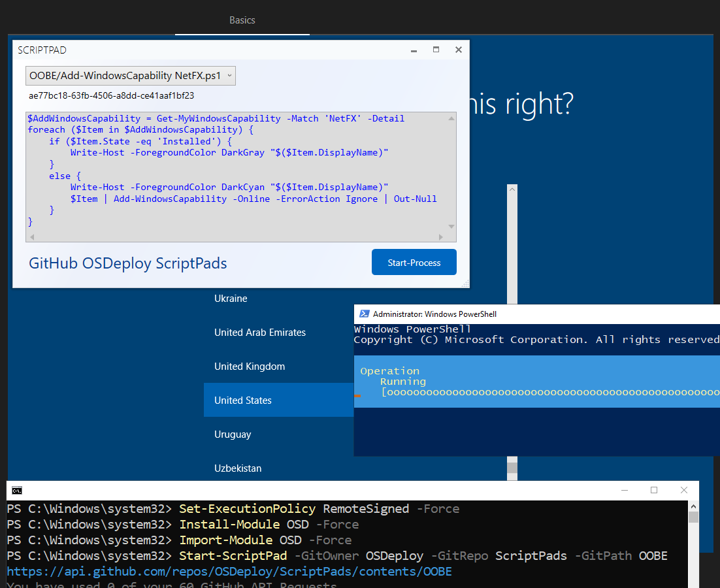
Task: Open the Basics tab
Action: [x=242, y=20]
